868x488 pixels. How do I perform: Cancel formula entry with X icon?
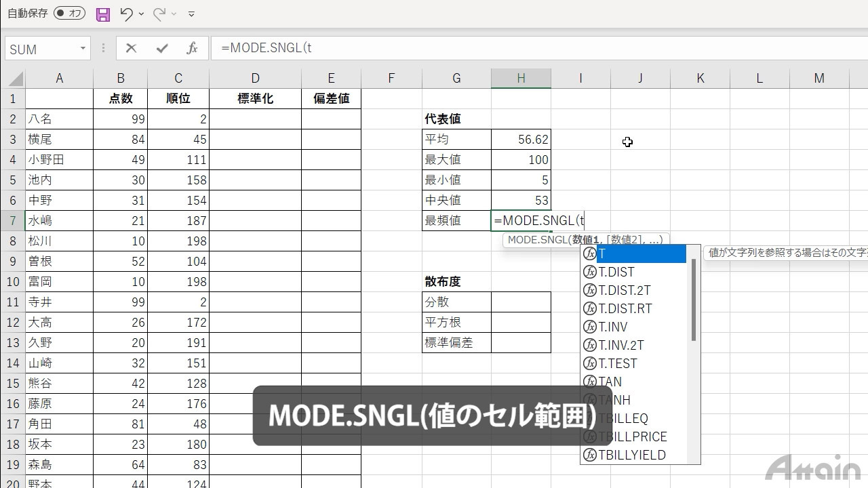(x=131, y=48)
